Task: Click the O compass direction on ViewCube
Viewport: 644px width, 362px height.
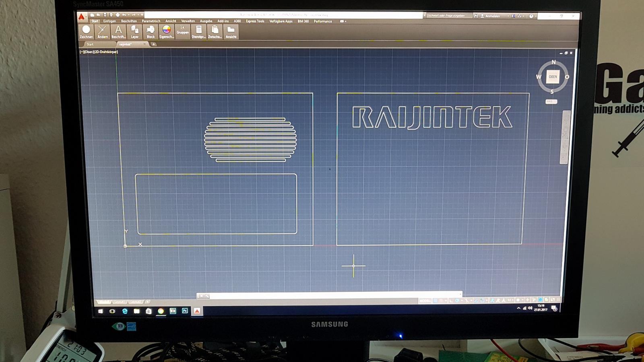Action: click(x=567, y=77)
